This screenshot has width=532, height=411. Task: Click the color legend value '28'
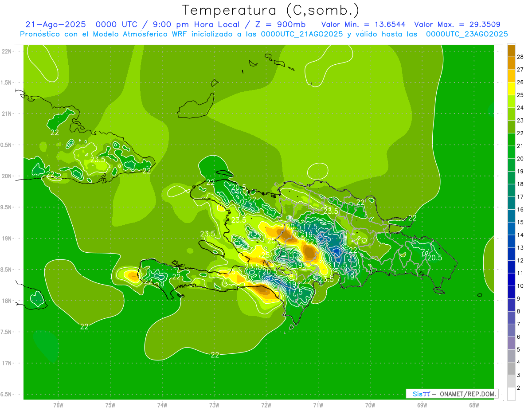pos(520,57)
